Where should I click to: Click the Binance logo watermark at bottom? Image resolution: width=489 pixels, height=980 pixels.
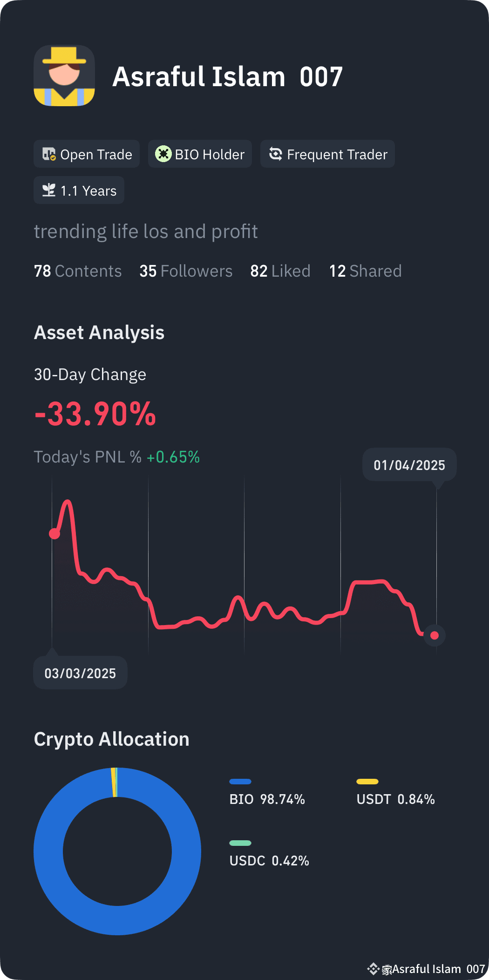374,969
